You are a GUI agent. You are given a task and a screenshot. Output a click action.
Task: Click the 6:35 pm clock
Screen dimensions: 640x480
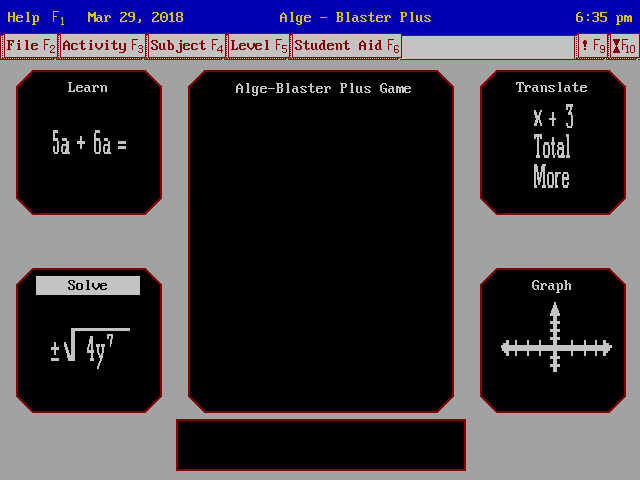pos(603,17)
